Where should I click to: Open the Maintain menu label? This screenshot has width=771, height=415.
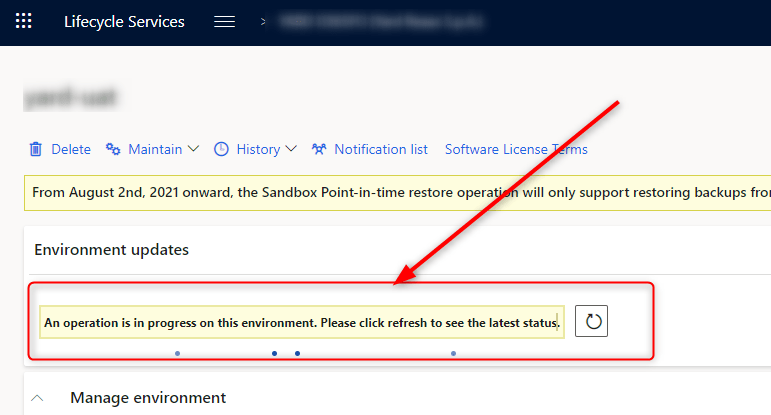(155, 149)
